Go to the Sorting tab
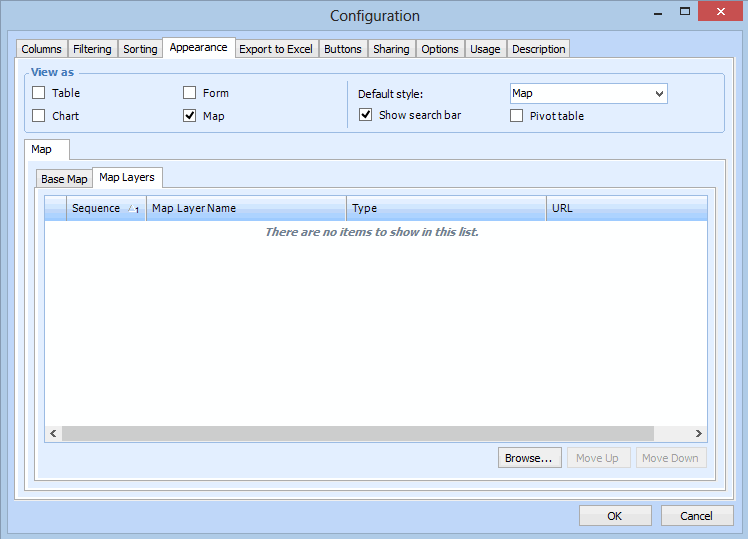Image resolution: width=748 pixels, height=539 pixels. tap(140, 49)
